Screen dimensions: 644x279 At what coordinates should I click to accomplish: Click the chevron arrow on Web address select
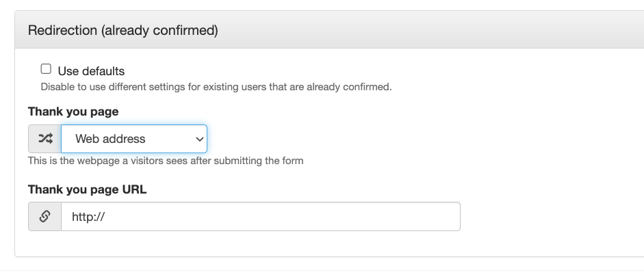(200, 139)
